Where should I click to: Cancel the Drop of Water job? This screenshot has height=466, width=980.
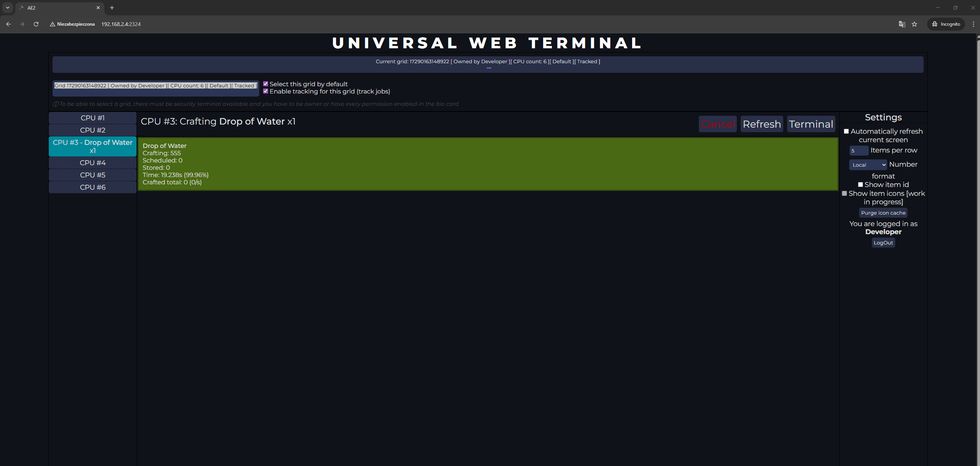717,124
